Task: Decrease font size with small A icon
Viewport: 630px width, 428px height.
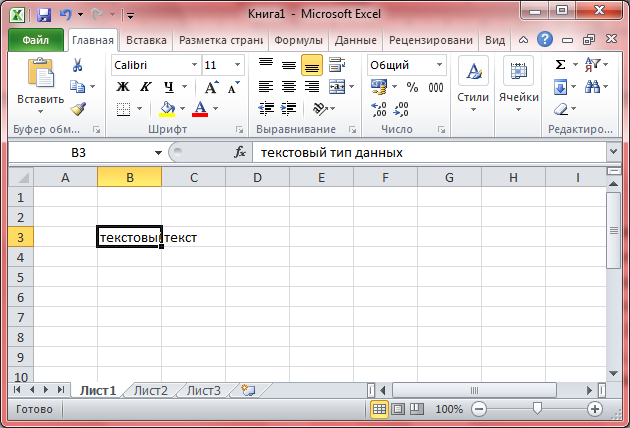Action: [x=233, y=87]
